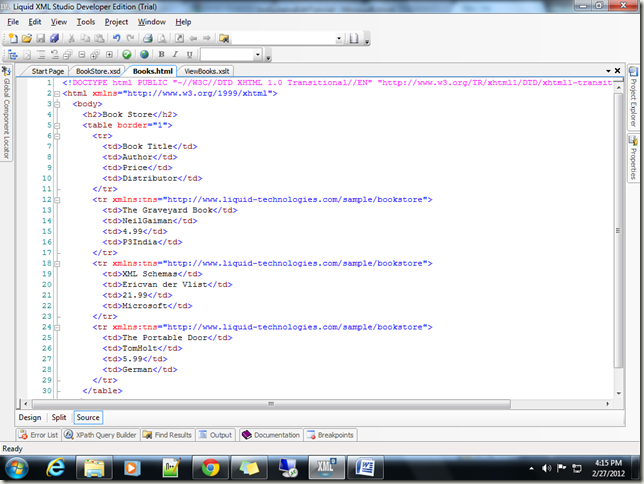
Task: Open the formatting combo box dropdown
Action: (x=256, y=54)
